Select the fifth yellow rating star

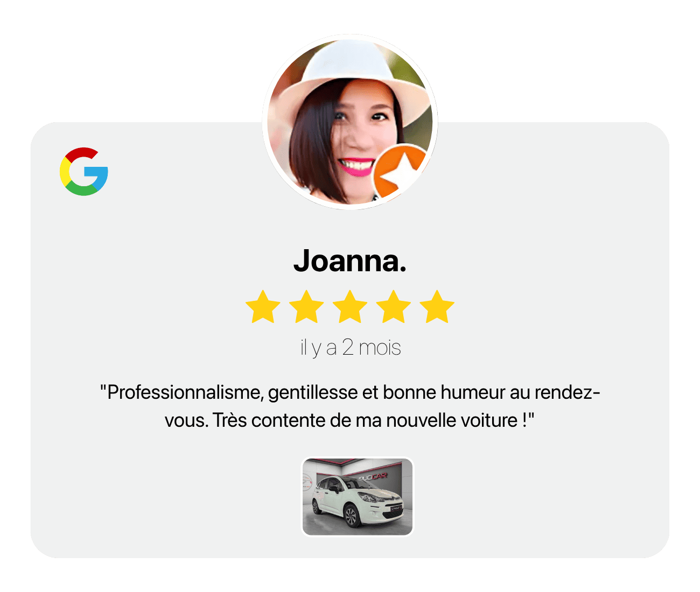pos(437,307)
